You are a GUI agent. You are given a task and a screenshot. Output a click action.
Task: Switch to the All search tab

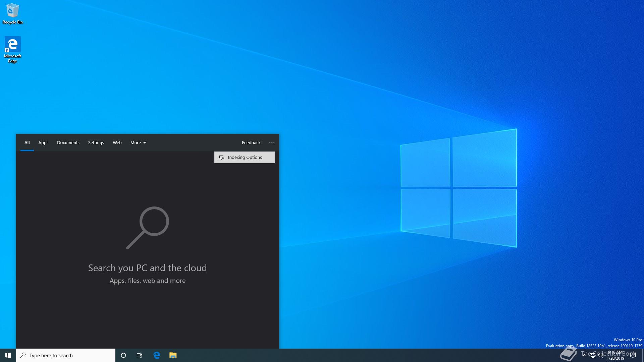[27, 142]
